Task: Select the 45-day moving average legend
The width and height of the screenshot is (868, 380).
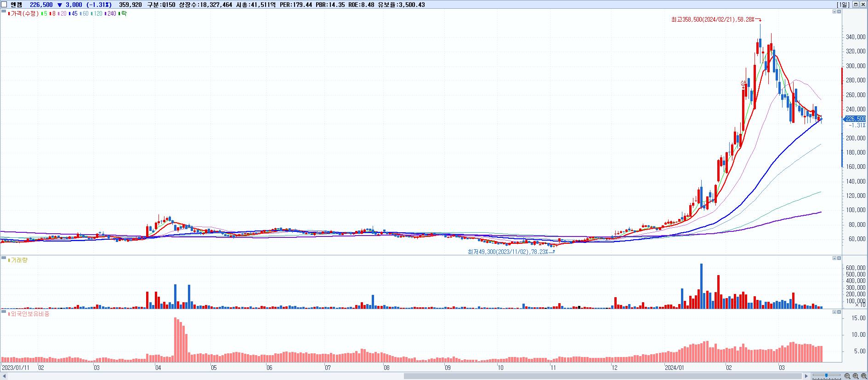Action: pos(73,14)
